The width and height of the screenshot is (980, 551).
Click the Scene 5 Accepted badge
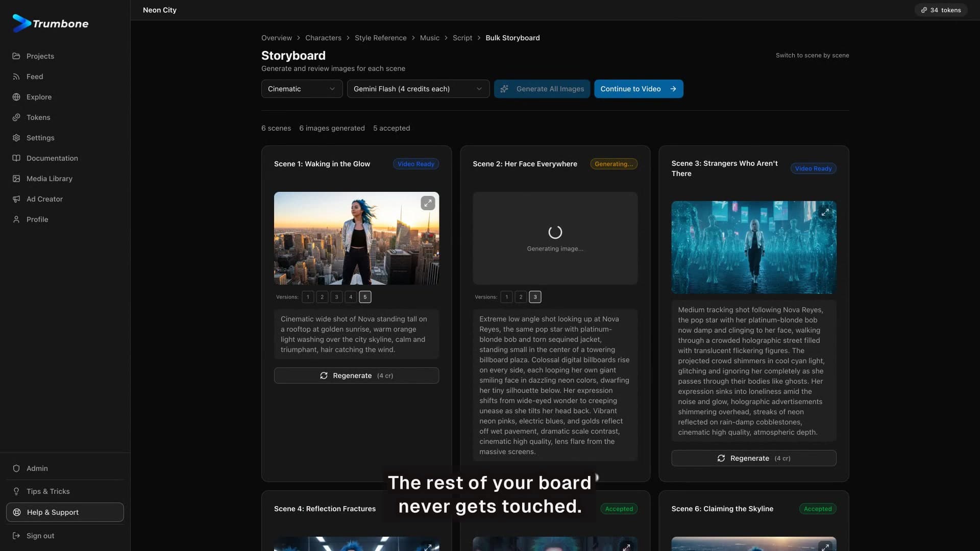(x=619, y=509)
